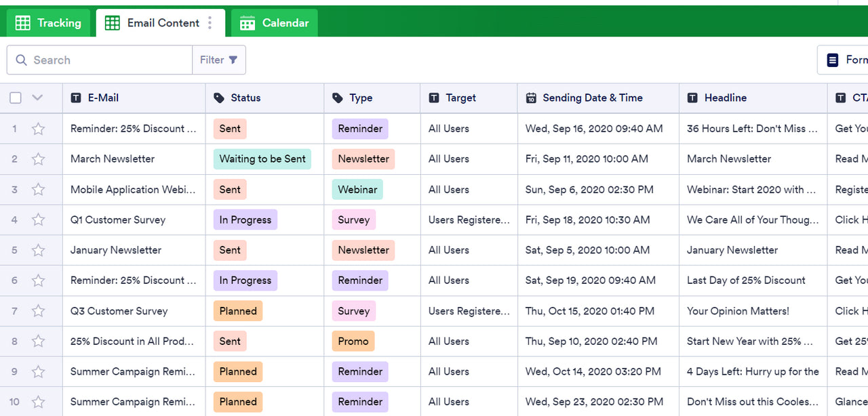Star row 10 Summer Campaign Reminder
The width and height of the screenshot is (868, 416).
point(38,402)
